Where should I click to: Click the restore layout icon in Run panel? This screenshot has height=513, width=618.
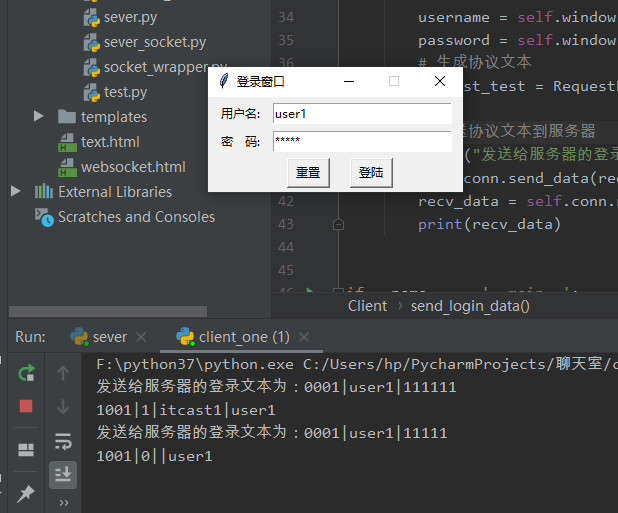[26, 450]
